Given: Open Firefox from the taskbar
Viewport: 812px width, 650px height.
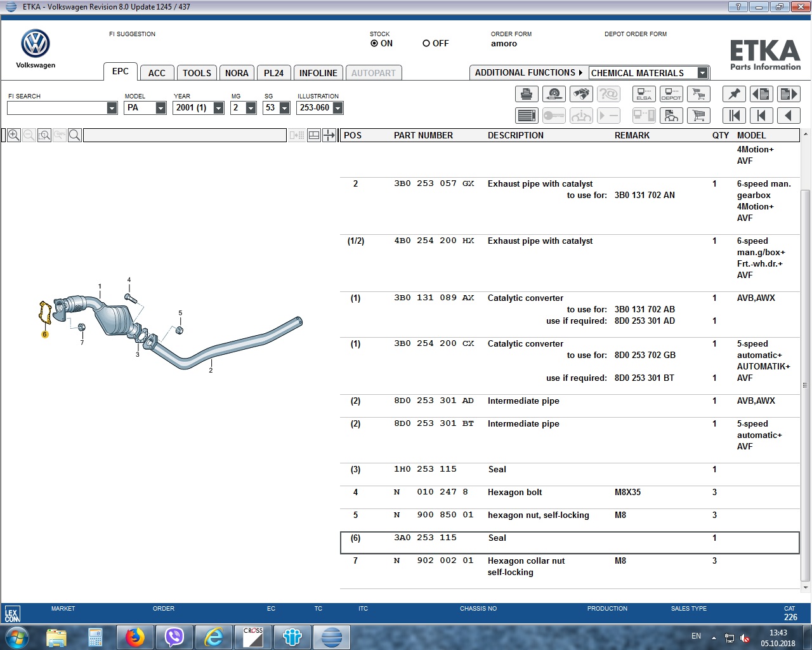Looking at the screenshot, I should 134,637.
